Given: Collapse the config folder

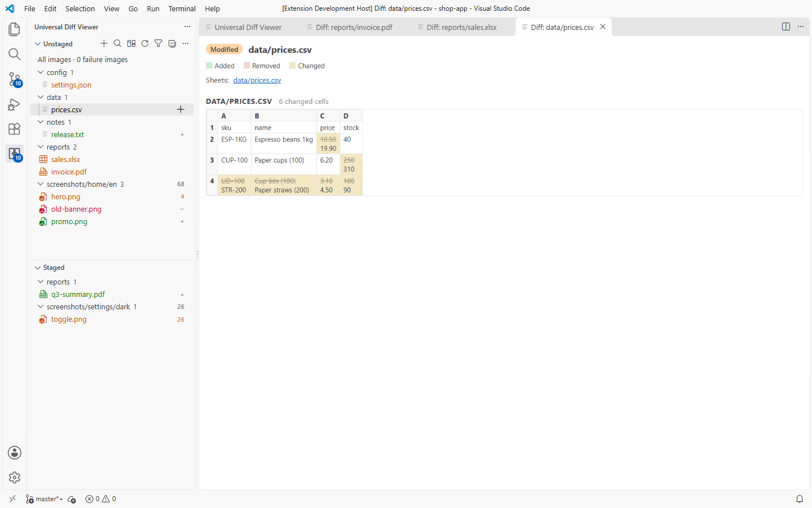Looking at the screenshot, I should 41,72.
